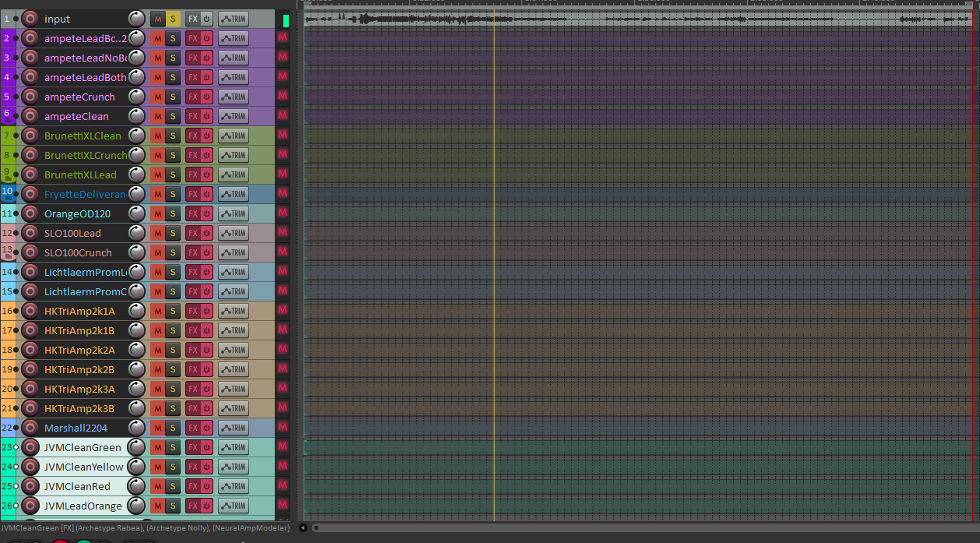Image resolution: width=980 pixels, height=543 pixels.
Task: Open TRIM automation menu for Marshall2204
Action: coord(234,428)
